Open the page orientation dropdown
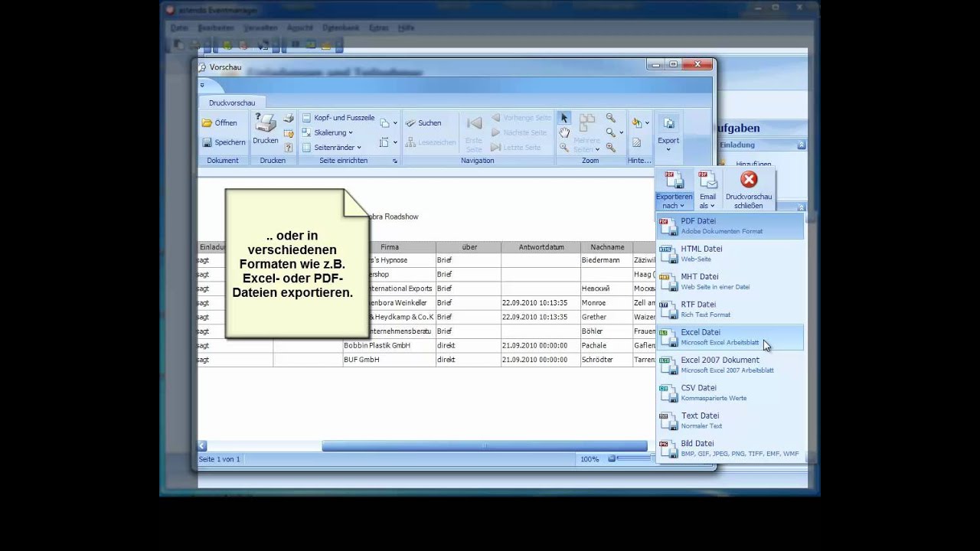980x551 pixels. tap(389, 122)
